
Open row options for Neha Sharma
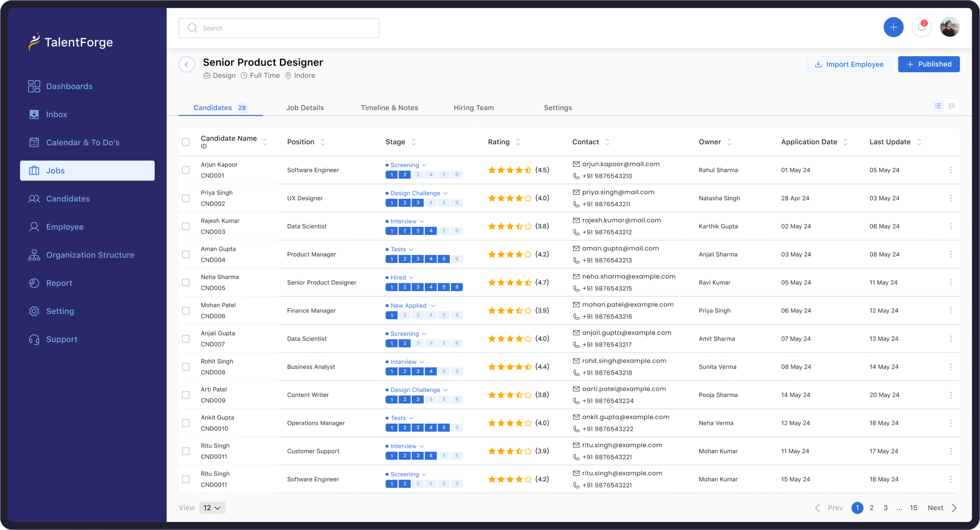pos(951,282)
